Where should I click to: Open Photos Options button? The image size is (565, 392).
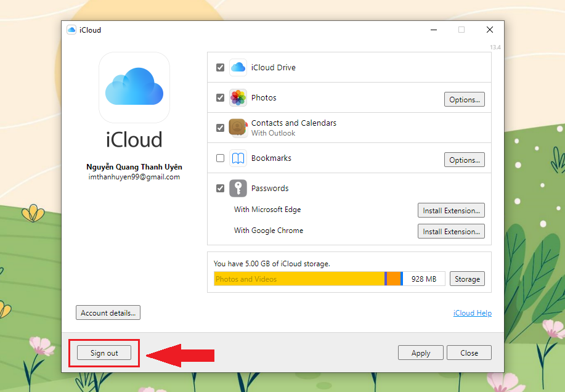[465, 99]
